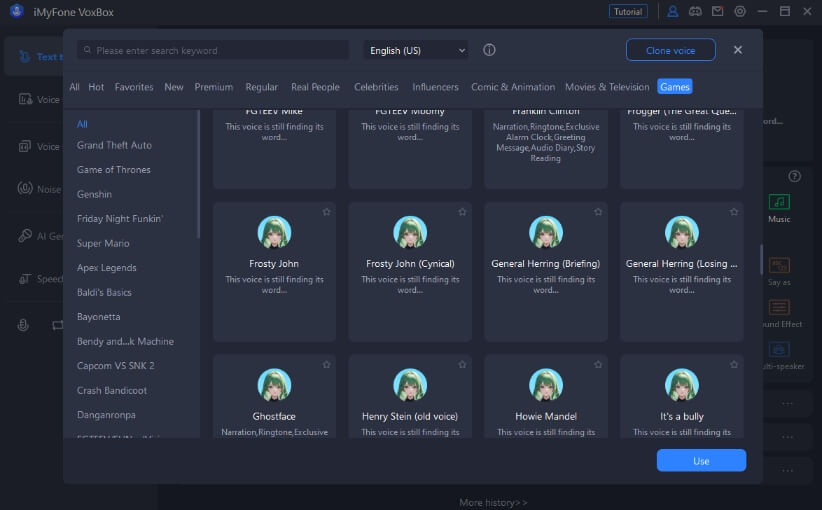The width and height of the screenshot is (822, 510).
Task: Open the settings icon in title bar
Action: click(740, 12)
